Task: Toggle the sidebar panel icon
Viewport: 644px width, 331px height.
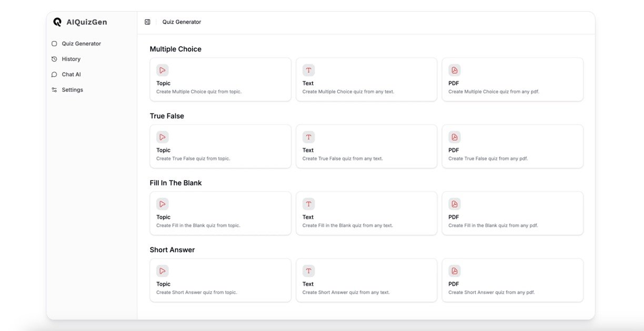Action: pyautogui.click(x=147, y=22)
